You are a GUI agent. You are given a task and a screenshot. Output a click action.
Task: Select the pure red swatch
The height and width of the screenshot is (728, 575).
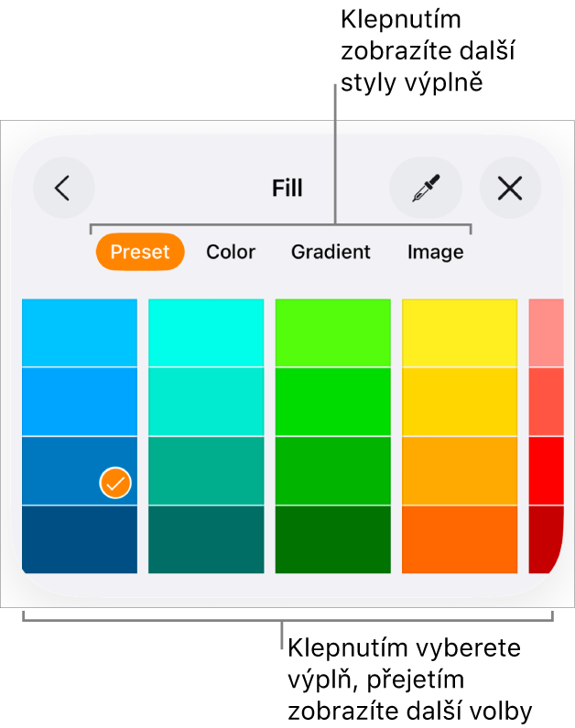pos(546,471)
